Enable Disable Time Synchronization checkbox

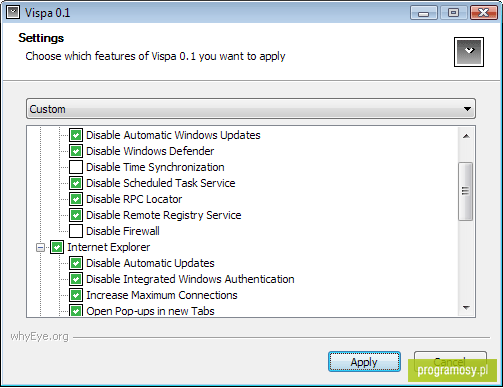tap(76, 167)
